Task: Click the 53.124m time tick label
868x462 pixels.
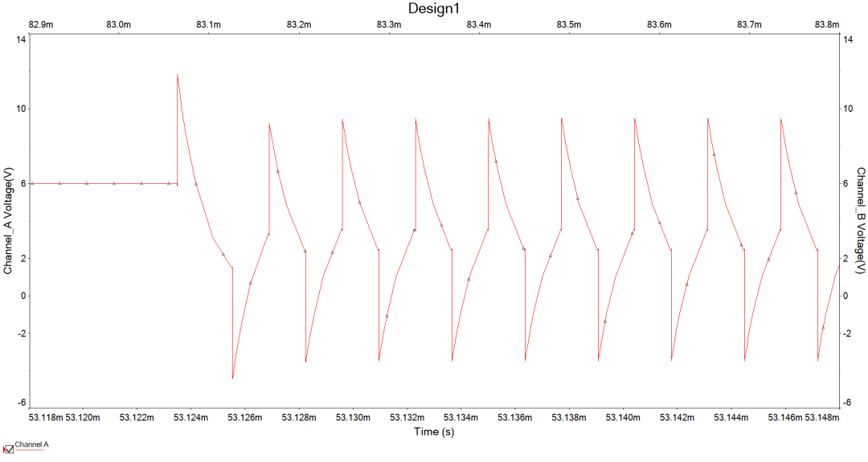Action: point(191,418)
